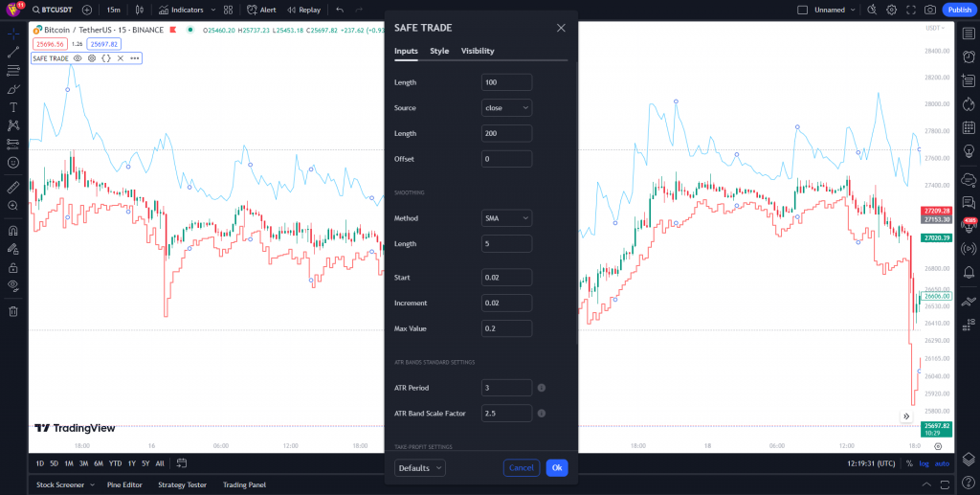
Task: Select the brush drawing tool
Action: click(x=13, y=89)
